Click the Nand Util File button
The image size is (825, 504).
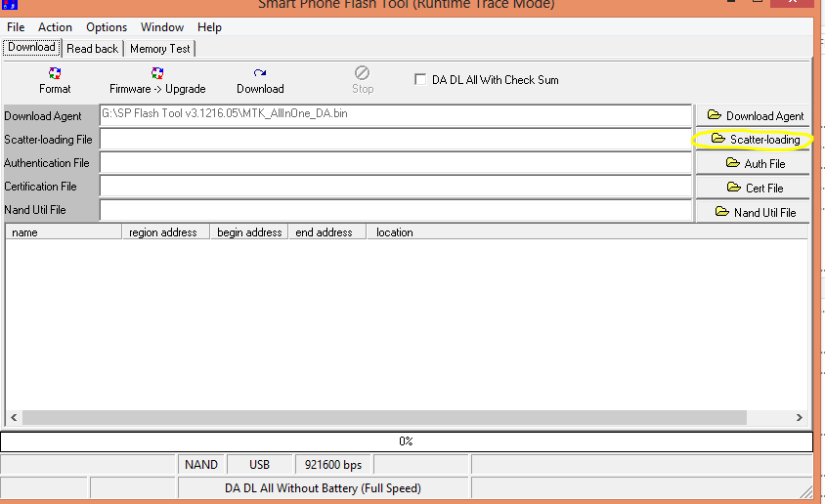753,212
